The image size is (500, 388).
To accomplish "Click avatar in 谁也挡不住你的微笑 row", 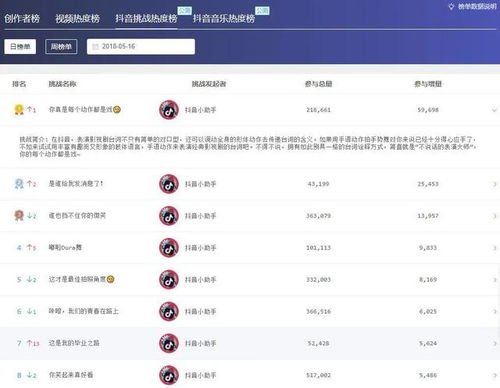I will pos(169,216).
